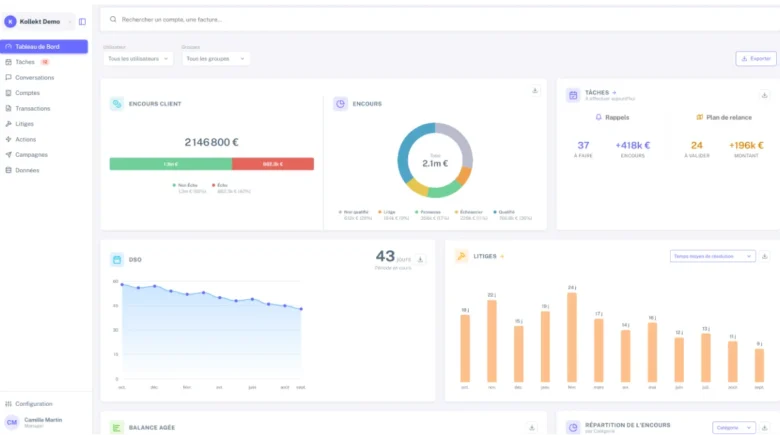Open the Litiges title arrow link
The width and height of the screenshot is (780, 439).
click(502, 257)
